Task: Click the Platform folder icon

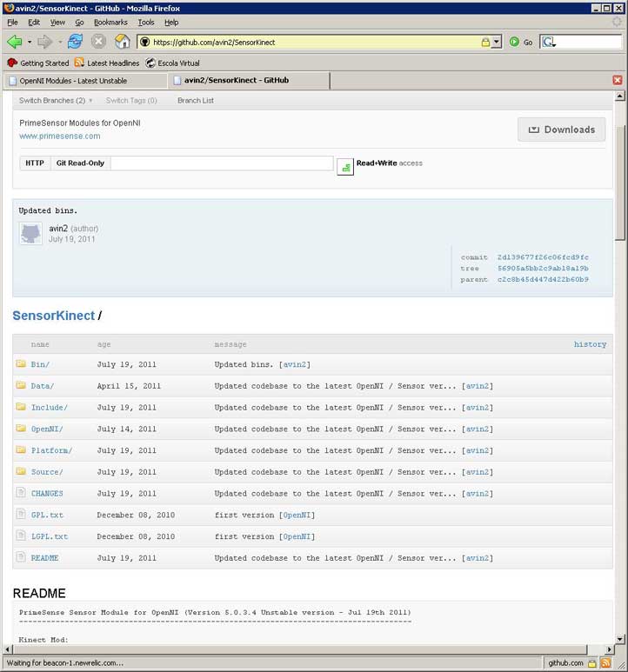Action: pos(21,449)
